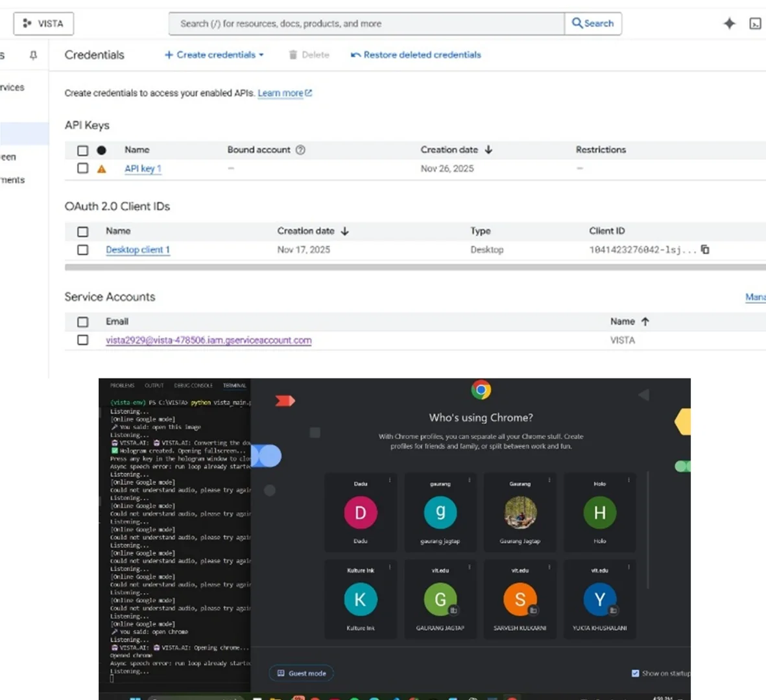Viewport: 766px width, 700px height.
Task: Click the Type column header
Action: [x=481, y=231]
